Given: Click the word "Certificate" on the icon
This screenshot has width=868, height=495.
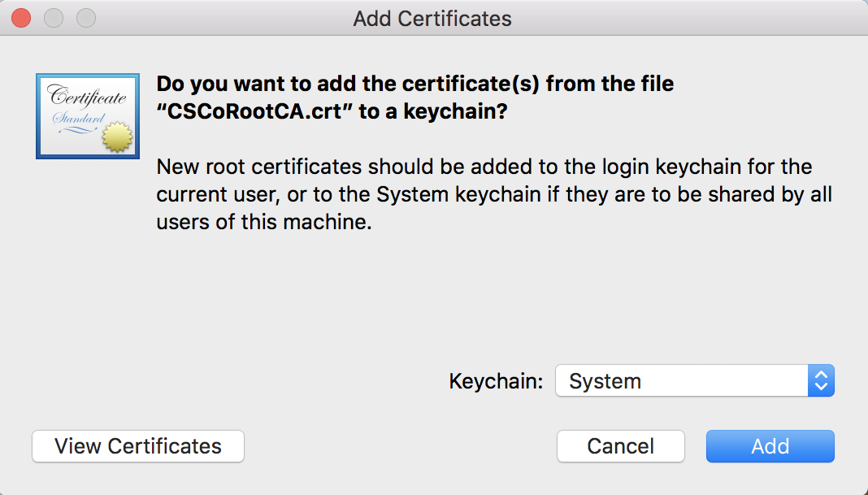Looking at the screenshot, I should coord(88,98).
